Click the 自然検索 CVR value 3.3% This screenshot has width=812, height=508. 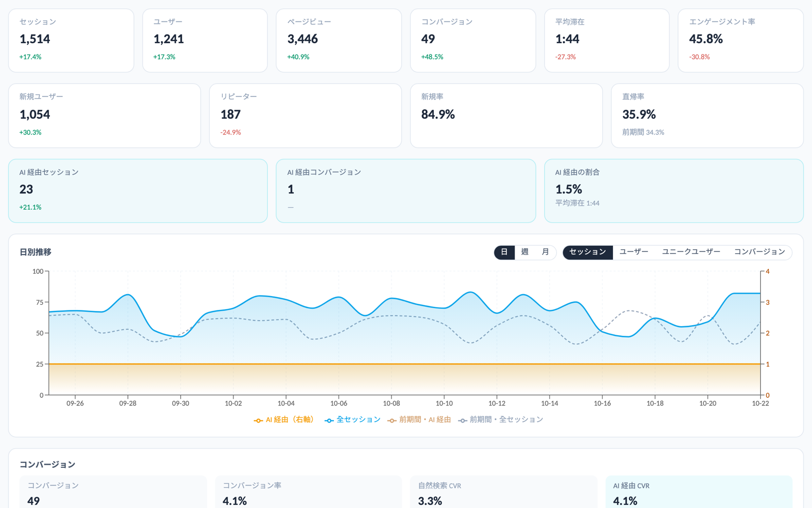point(430,501)
